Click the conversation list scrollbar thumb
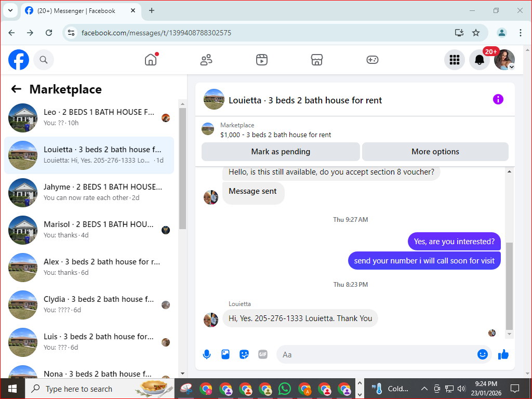This screenshot has height=399, width=532. tap(182, 169)
